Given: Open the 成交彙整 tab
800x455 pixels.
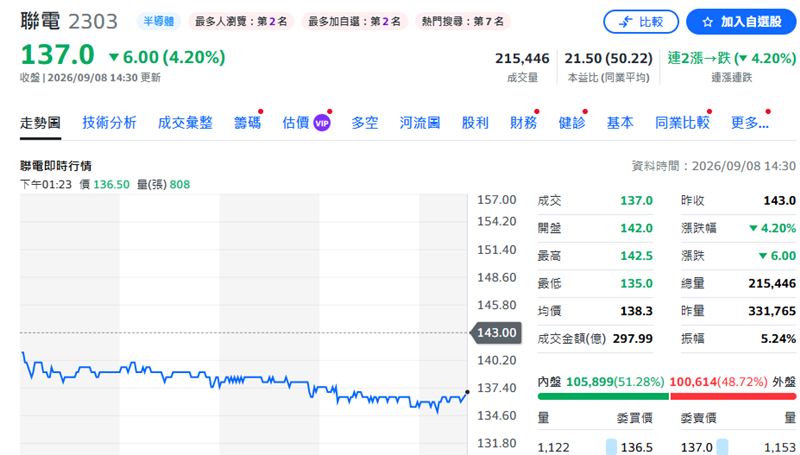Looking at the screenshot, I should coord(185,123).
